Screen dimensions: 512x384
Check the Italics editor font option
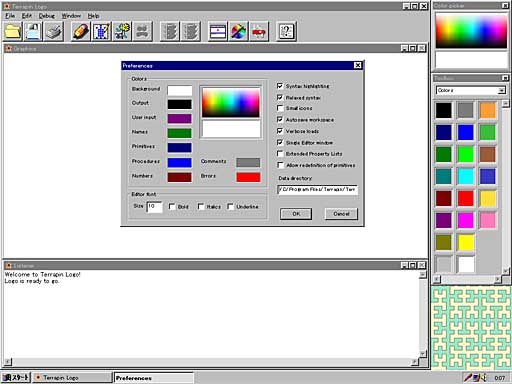(201, 207)
